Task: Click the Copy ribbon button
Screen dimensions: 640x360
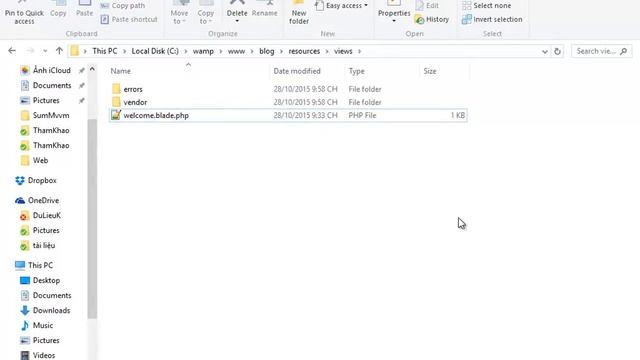Action: (58, 9)
